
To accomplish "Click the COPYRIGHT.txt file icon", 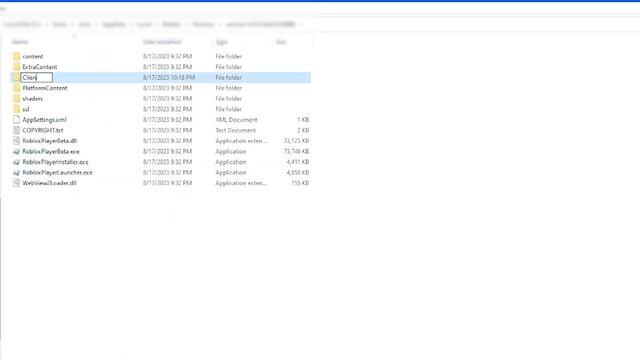I will point(16,130).
